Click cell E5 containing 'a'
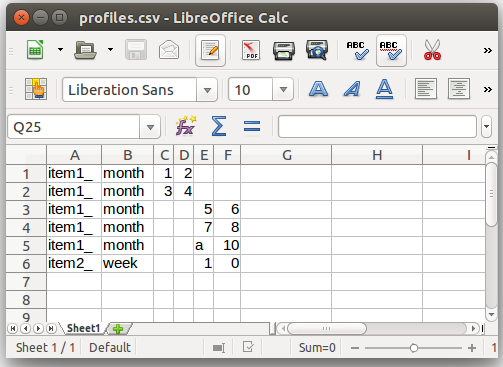503x367 pixels. 204,246
